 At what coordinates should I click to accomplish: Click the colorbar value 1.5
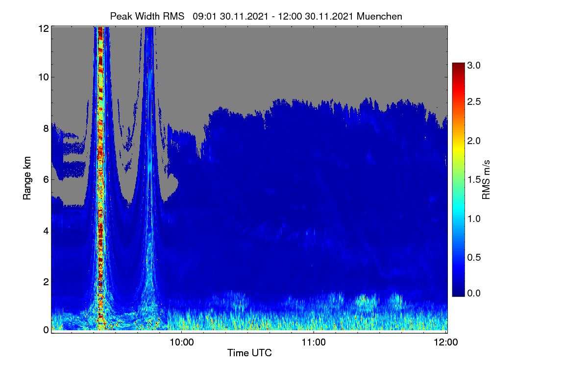point(474,179)
